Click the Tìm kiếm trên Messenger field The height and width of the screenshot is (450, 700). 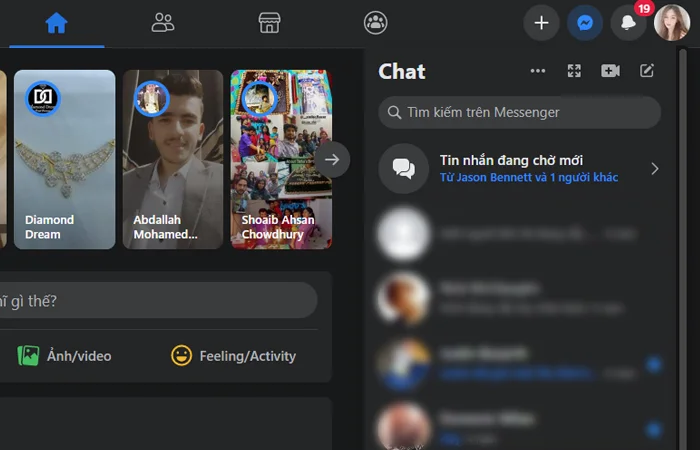point(520,112)
